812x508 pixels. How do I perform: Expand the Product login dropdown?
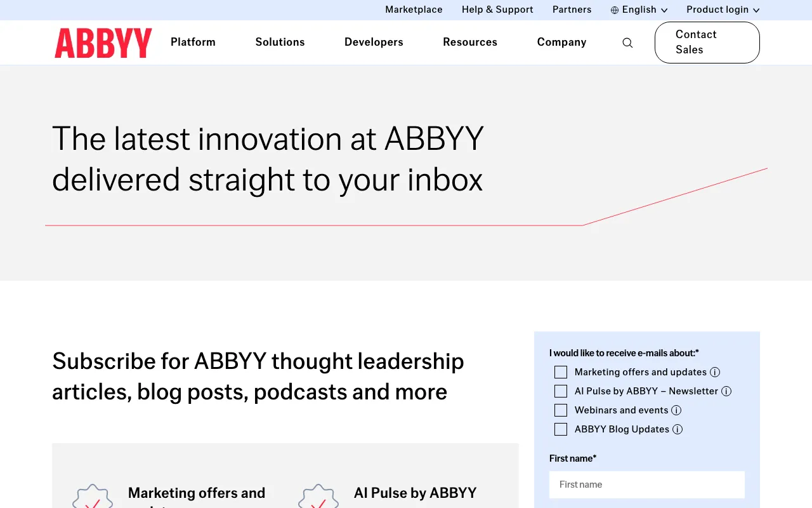(x=723, y=10)
